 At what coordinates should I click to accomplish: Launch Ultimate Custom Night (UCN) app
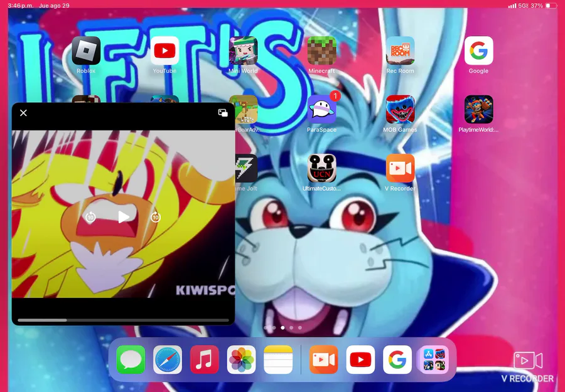pyautogui.click(x=322, y=169)
